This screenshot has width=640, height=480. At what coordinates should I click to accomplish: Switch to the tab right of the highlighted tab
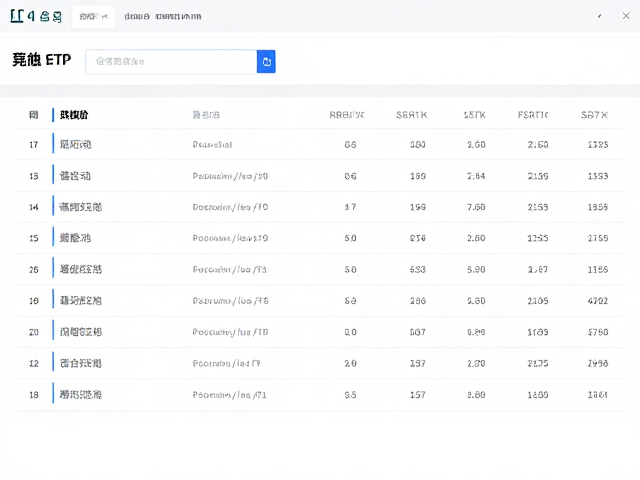click(x=137, y=17)
